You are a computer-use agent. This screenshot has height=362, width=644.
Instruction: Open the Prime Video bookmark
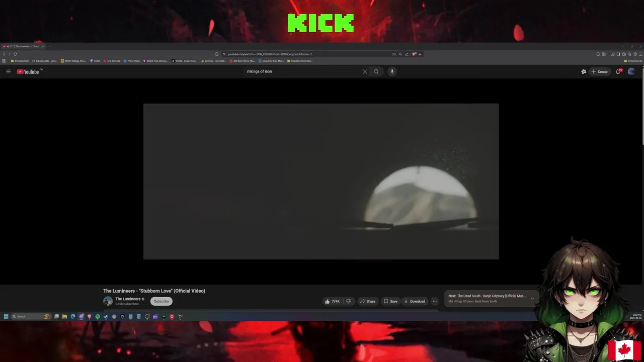(132, 61)
